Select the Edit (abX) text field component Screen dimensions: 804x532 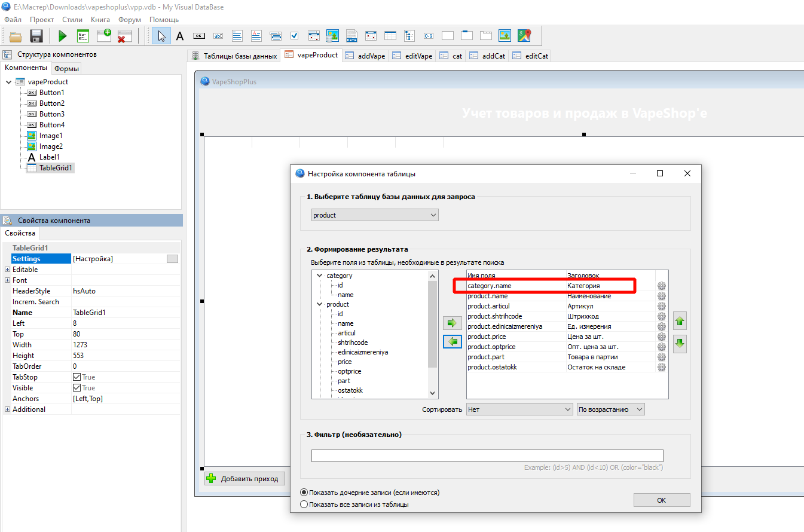click(x=218, y=36)
